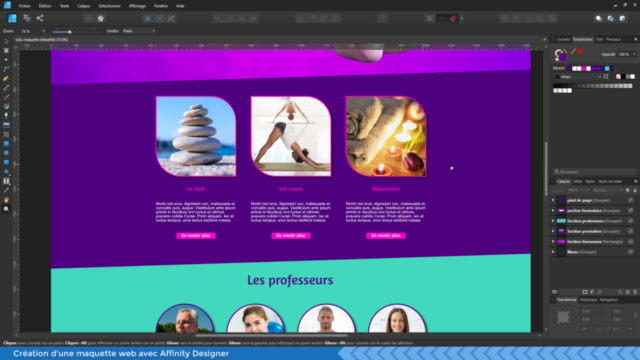Click the magnet snapping icon in toolbar
The height and width of the screenshot is (360, 640).
pos(453,18)
